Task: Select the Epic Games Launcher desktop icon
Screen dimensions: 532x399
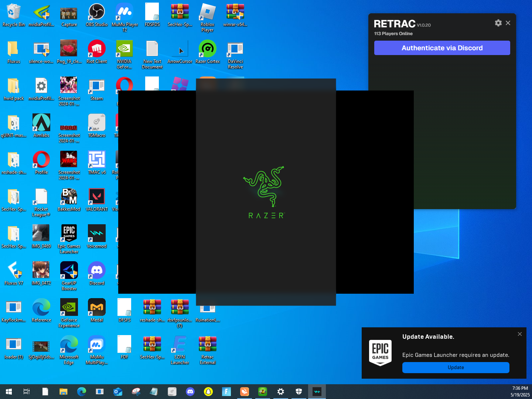Action: click(x=69, y=239)
